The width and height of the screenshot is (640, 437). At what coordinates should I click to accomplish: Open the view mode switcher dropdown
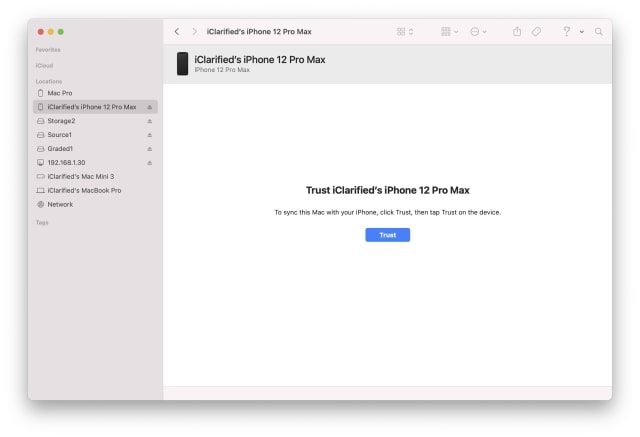tap(405, 32)
